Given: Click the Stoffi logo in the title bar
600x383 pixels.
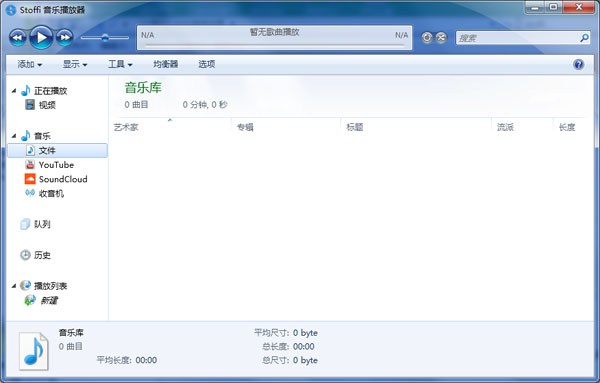Looking at the screenshot, I should [11, 10].
